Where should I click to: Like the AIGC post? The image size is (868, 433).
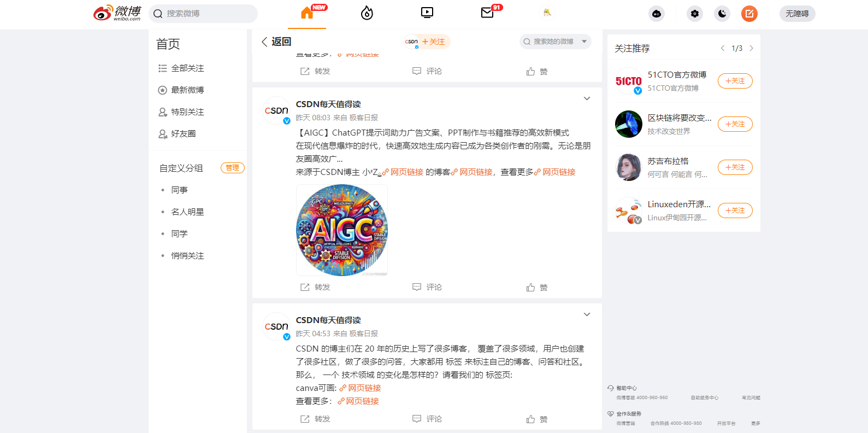537,287
